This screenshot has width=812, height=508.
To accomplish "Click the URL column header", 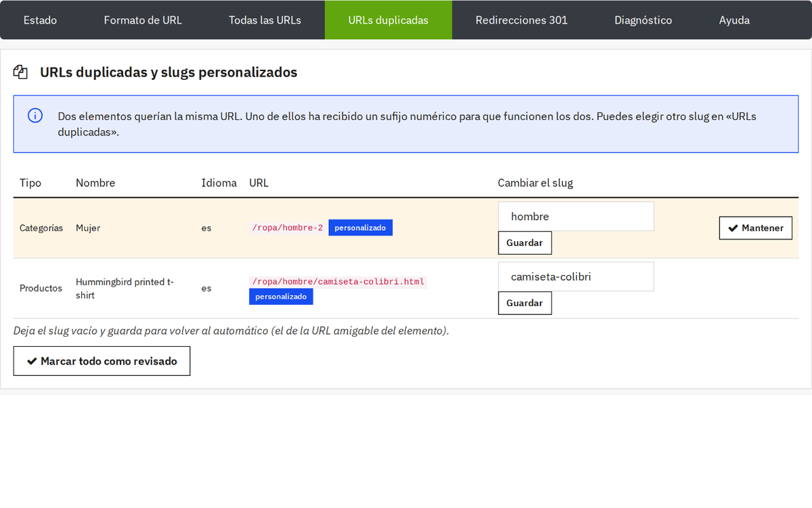I will coord(259,183).
